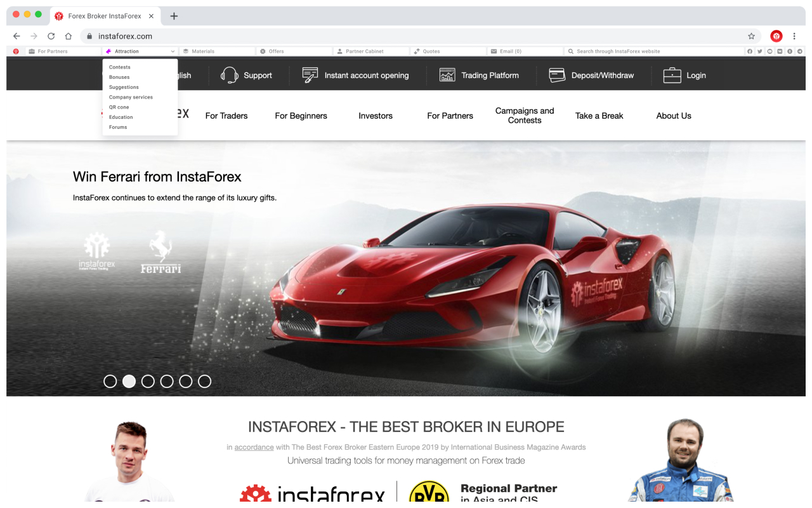The width and height of the screenshot is (812, 508).
Task: Open the Take a Break section
Action: coord(599,116)
